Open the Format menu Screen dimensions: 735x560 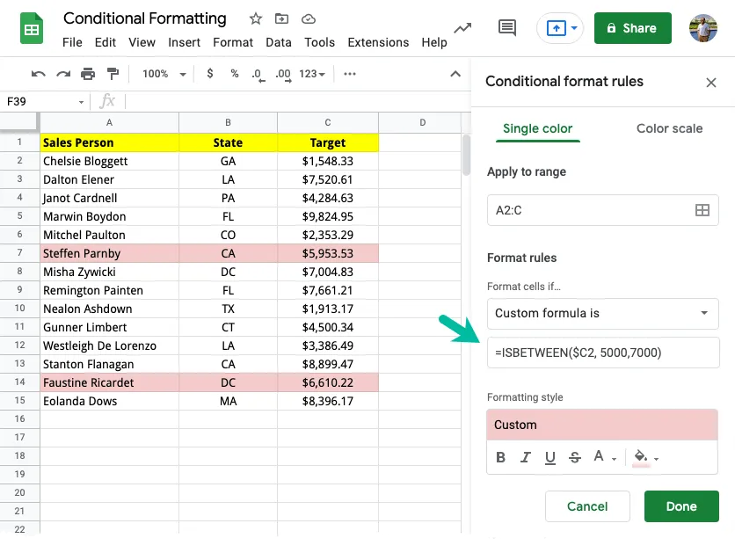[x=232, y=42]
